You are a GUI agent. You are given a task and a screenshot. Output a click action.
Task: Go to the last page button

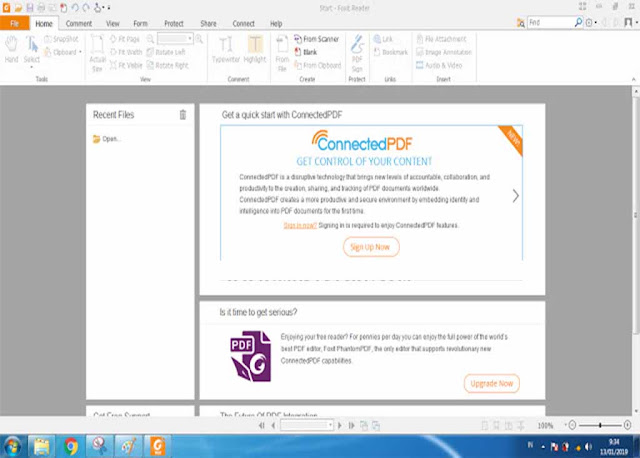click(351, 425)
